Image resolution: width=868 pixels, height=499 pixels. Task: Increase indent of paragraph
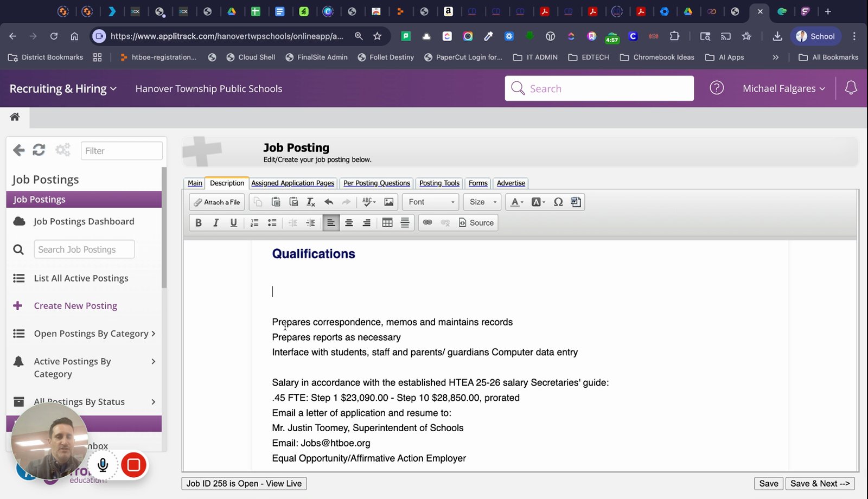pos(311,222)
